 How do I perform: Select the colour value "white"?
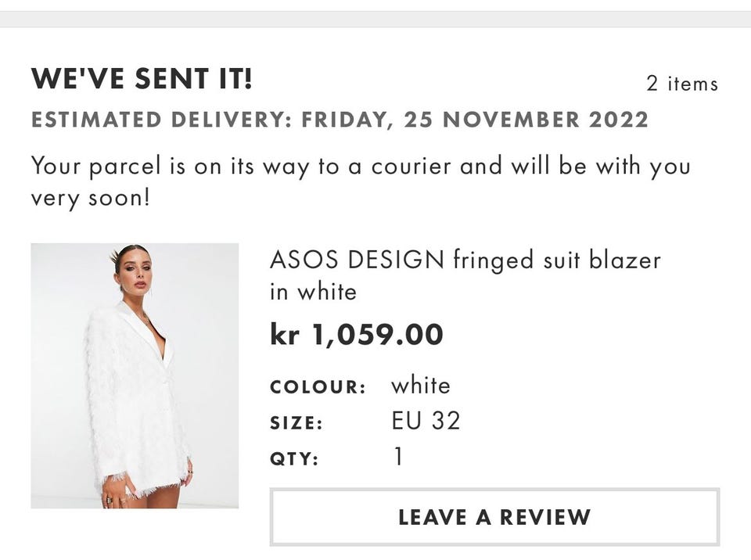coord(421,386)
